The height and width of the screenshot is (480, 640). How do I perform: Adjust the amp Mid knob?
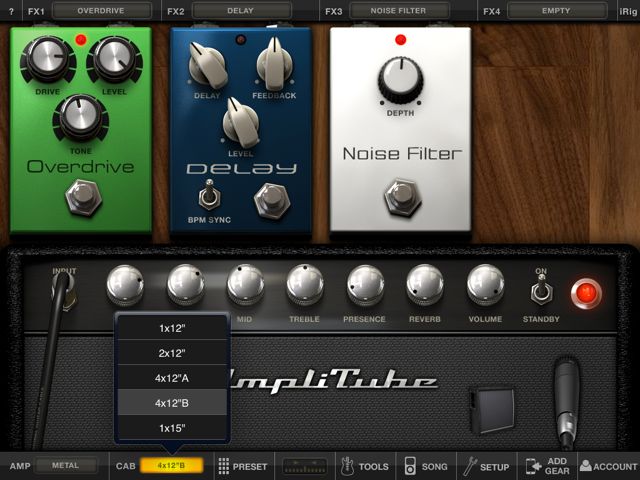(245, 285)
